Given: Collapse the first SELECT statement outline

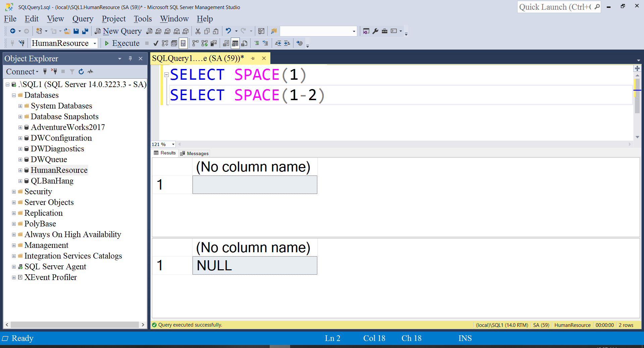Looking at the screenshot, I should pos(166,75).
